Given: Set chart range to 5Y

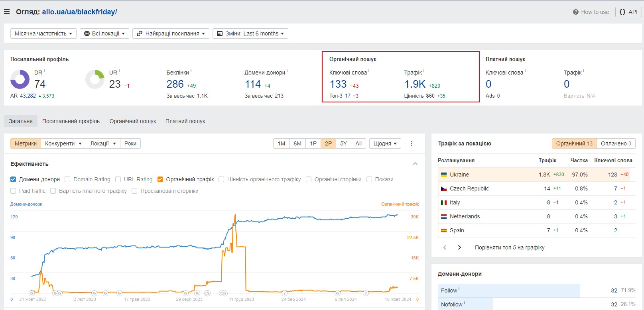Looking at the screenshot, I should [343, 143].
